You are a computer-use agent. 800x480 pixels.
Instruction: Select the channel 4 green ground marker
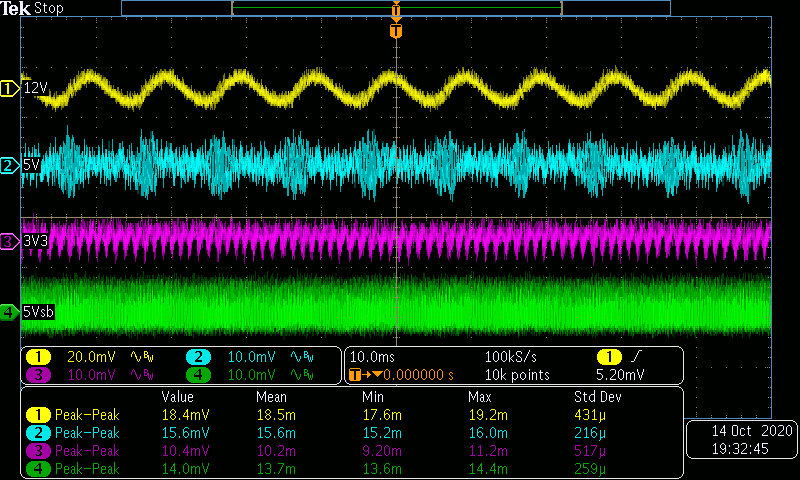pyautogui.click(x=10, y=312)
